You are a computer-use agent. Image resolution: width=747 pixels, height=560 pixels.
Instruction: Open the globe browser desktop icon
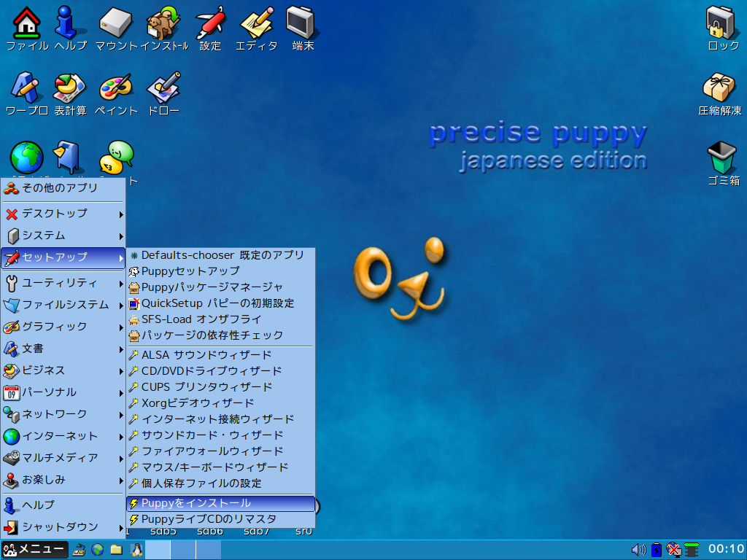coord(27,157)
